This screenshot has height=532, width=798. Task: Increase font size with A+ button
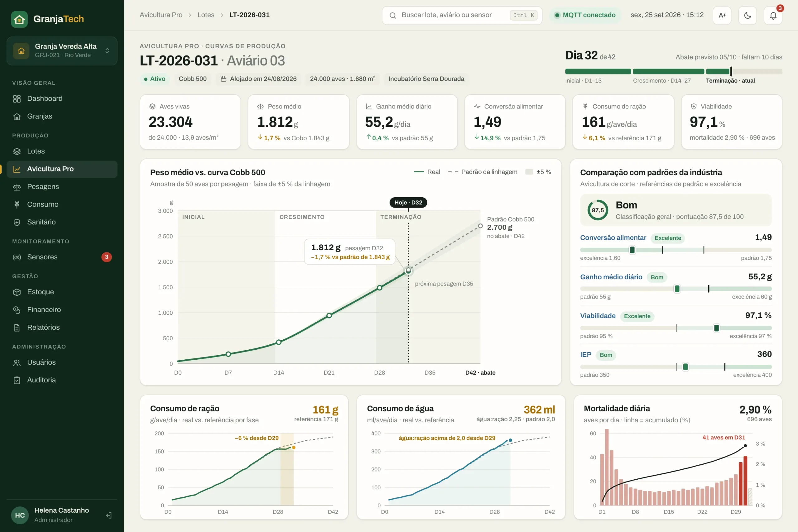[x=722, y=16]
